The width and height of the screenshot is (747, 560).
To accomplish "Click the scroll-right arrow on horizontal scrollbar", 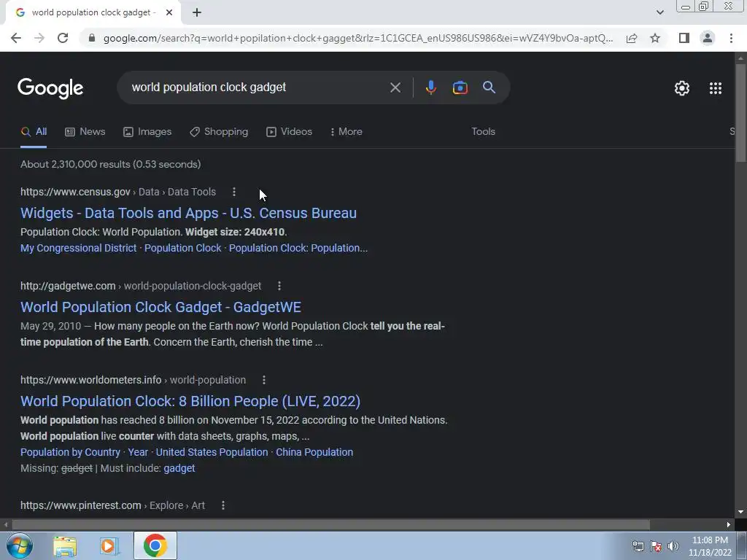I will (x=729, y=525).
